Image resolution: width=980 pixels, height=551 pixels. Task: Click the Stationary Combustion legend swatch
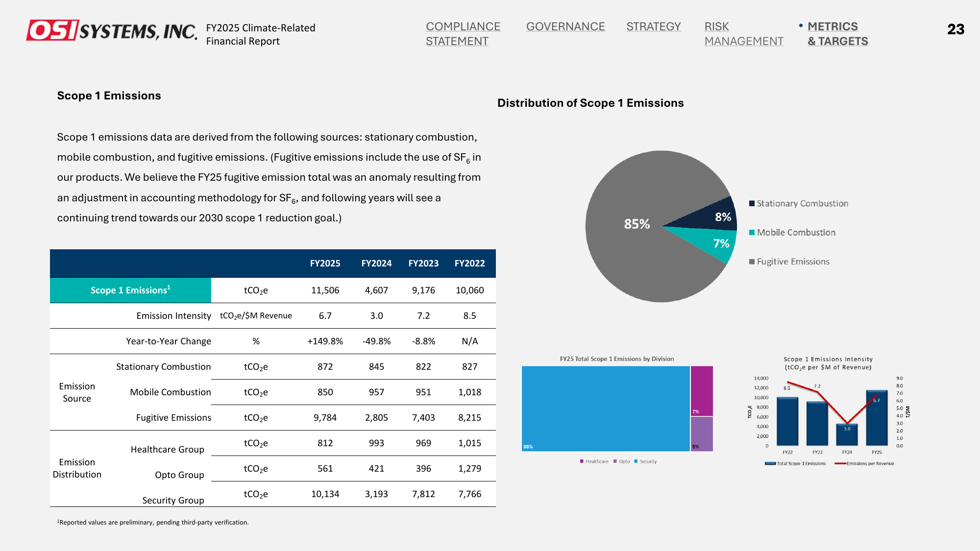click(752, 203)
